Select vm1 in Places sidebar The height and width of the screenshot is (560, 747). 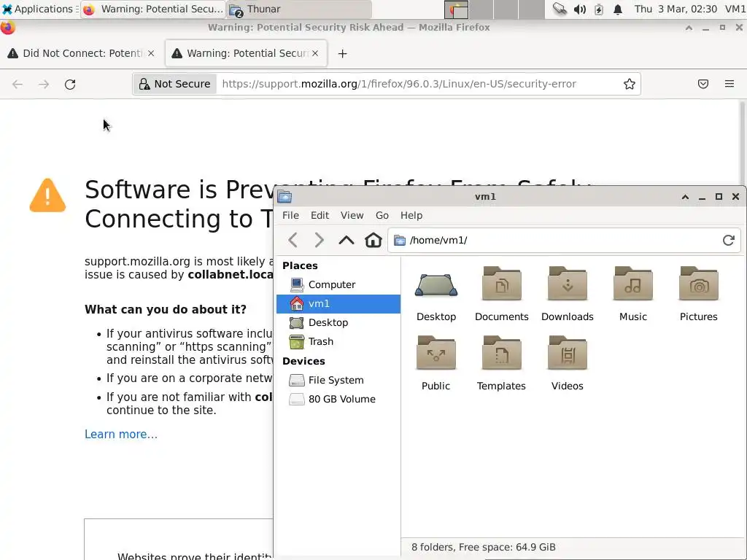[x=338, y=304]
